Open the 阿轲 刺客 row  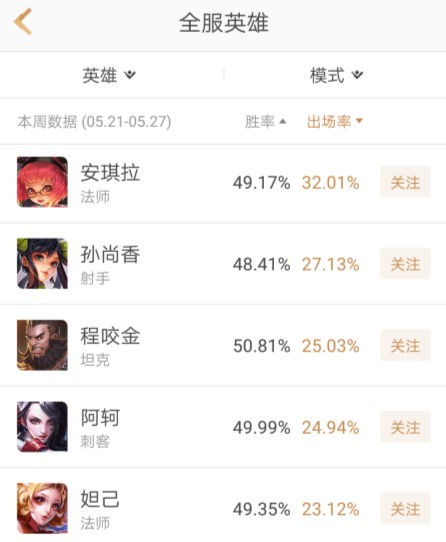point(223,427)
